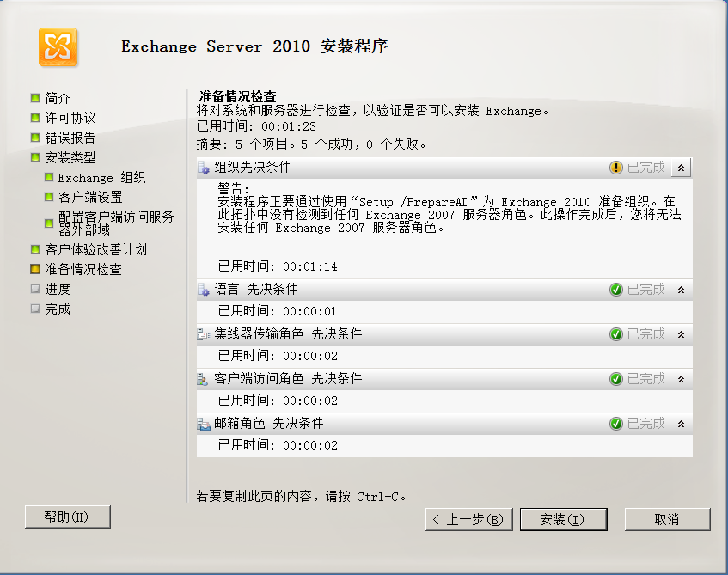Click the summary line 5 个项目。5 个成功

[x=311, y=144]
